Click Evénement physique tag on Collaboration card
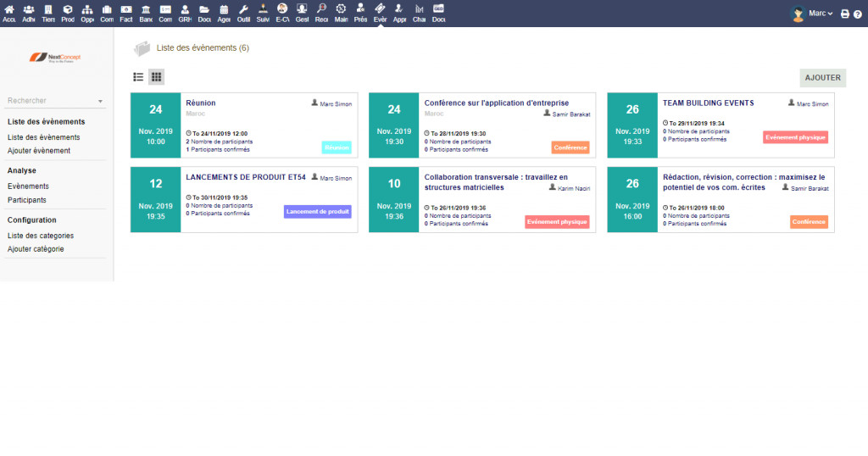The image size is (868, 456). [x=557, y=222]
